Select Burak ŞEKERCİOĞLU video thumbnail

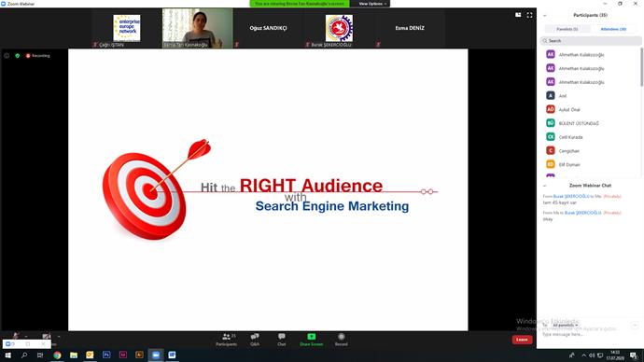[339, 28]
